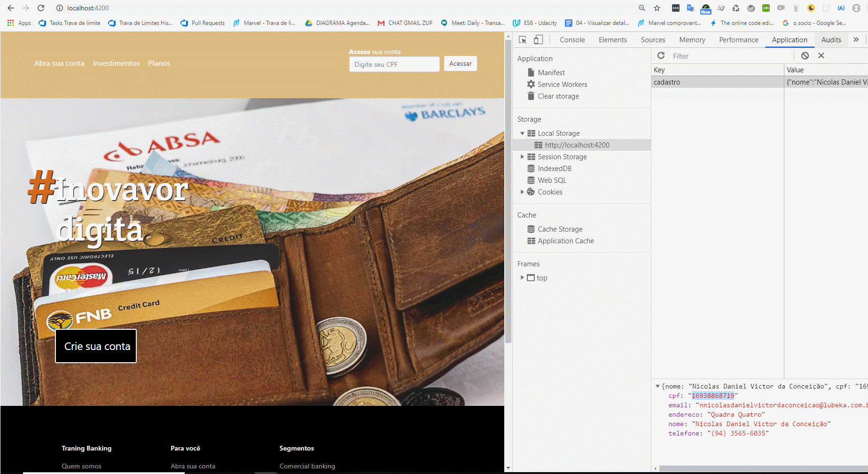
Task: Click the telefone value (94) 3565-6035
Action: pyautogui.click(x=738, y=433)
